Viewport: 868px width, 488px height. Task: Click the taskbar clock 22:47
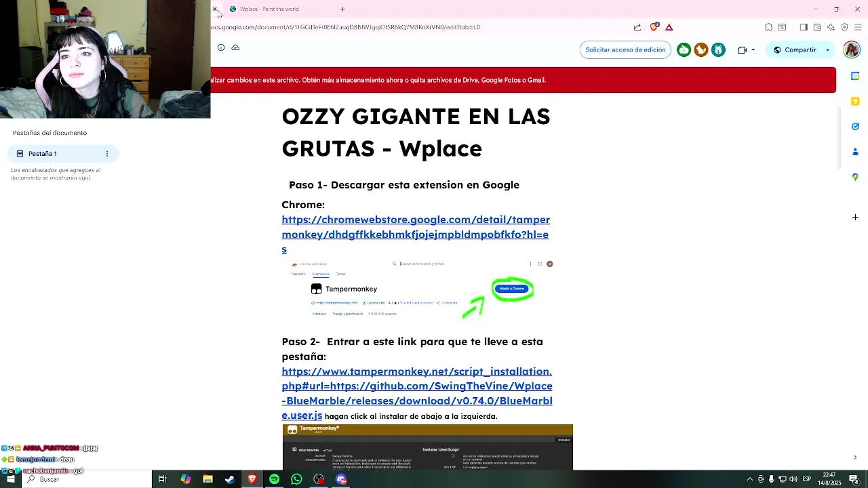click(829, 479)
